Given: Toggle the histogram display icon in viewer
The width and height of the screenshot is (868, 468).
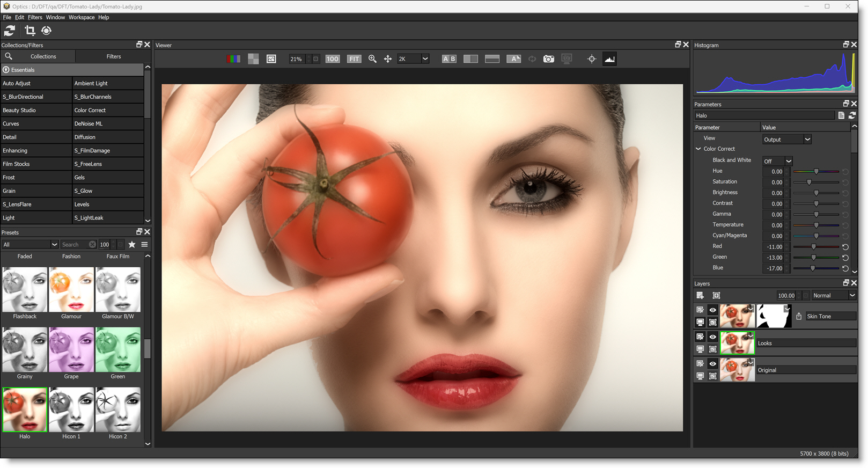Looking at the screenshot, I should point(609,59).
